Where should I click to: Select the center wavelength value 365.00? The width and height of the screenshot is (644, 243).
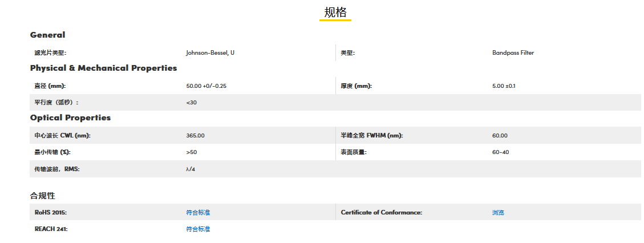tap(195, 135)
